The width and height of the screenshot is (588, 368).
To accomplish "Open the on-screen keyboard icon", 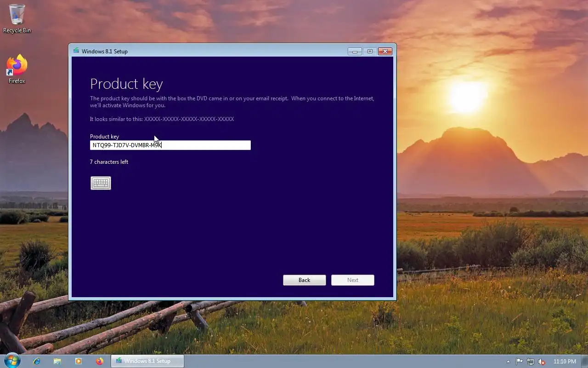I will click(101, 183).
